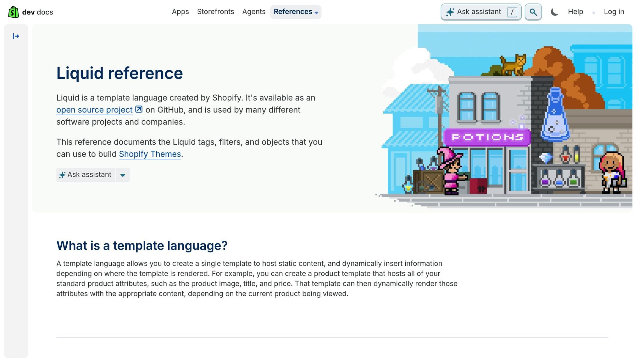Click sparkle icon in hero Ask assistant button

(x=62, y=175)
